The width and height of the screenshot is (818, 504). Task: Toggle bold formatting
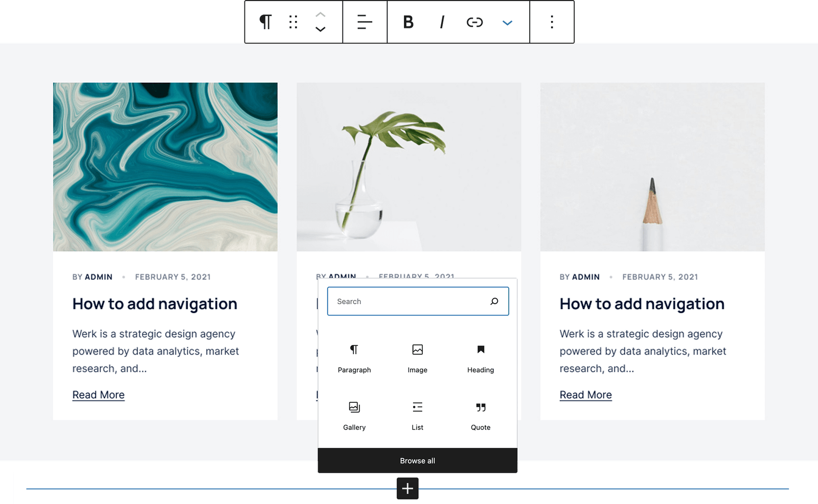click(x=407, y=22)
